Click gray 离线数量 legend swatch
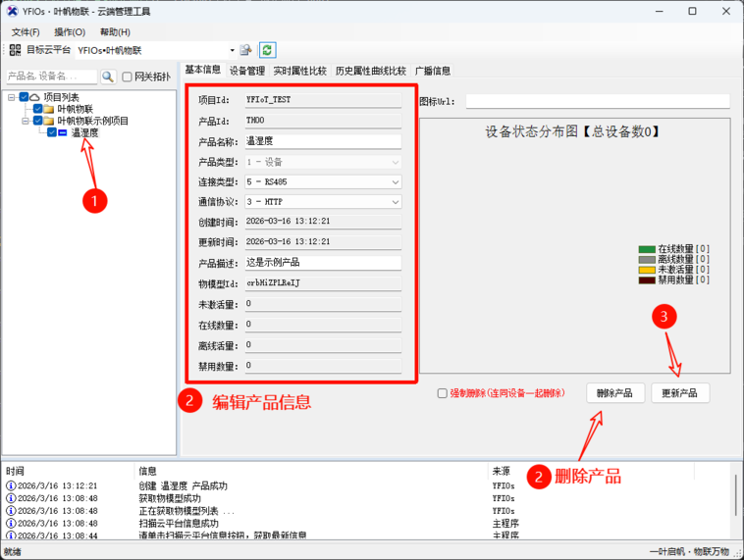Viewport: 744px width, 560px height. [647, 259]
